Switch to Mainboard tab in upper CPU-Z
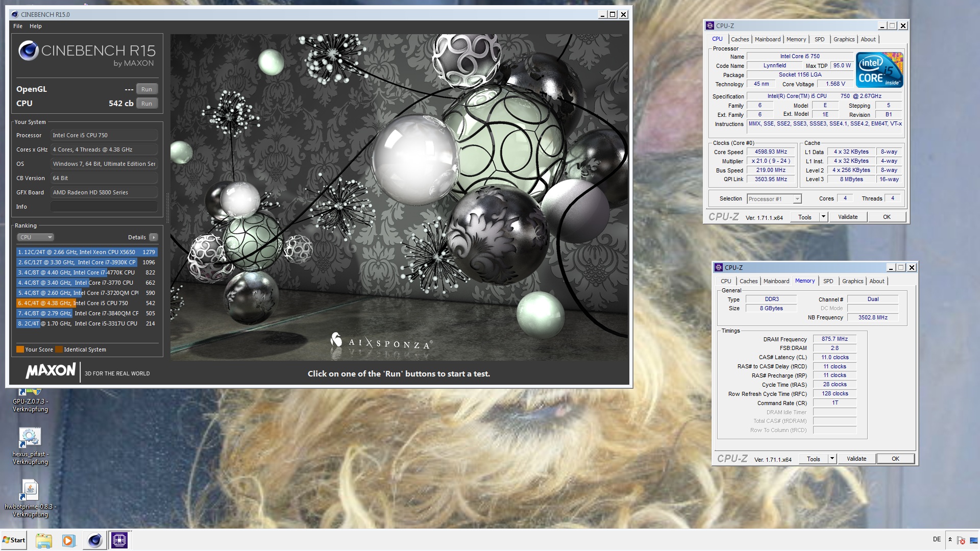980x551 pixels. pos(768,39)
